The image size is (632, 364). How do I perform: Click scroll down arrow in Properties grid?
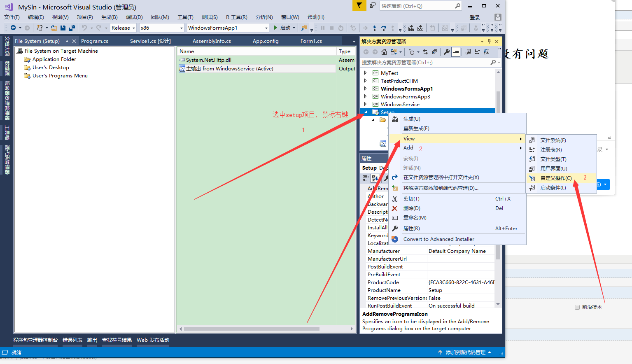pyautogui.click(x=498, y=304)
